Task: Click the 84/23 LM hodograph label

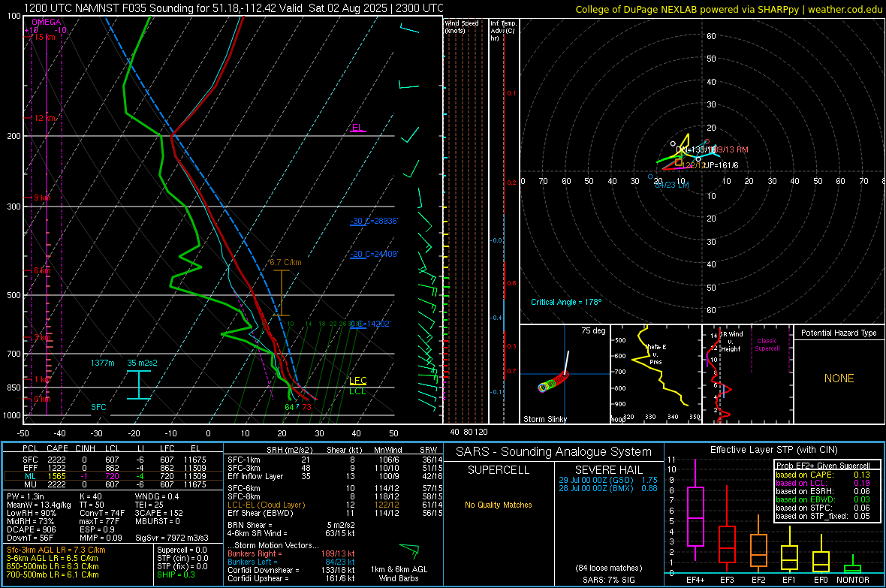Action: (672, 185)
